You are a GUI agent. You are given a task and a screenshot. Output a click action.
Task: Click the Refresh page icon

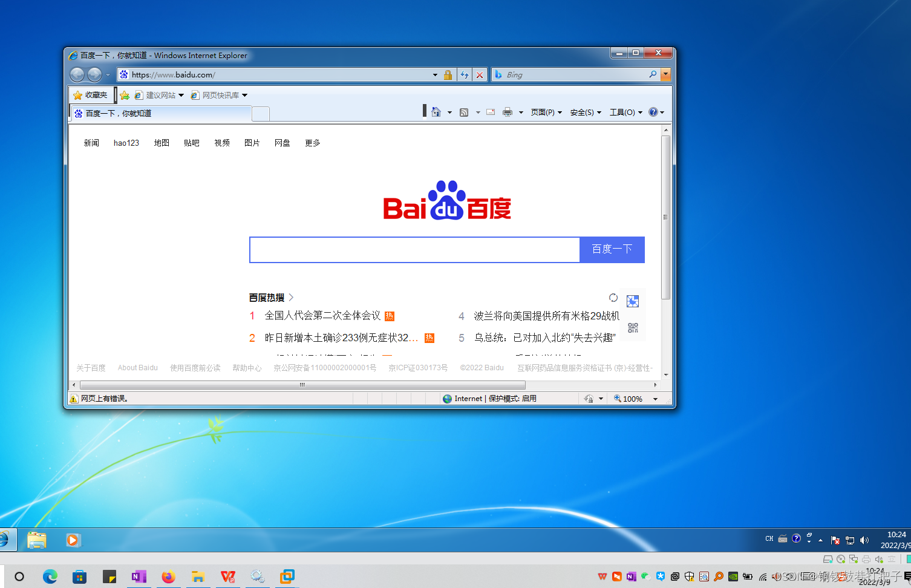pyautogui.click(x=465, y=74)
